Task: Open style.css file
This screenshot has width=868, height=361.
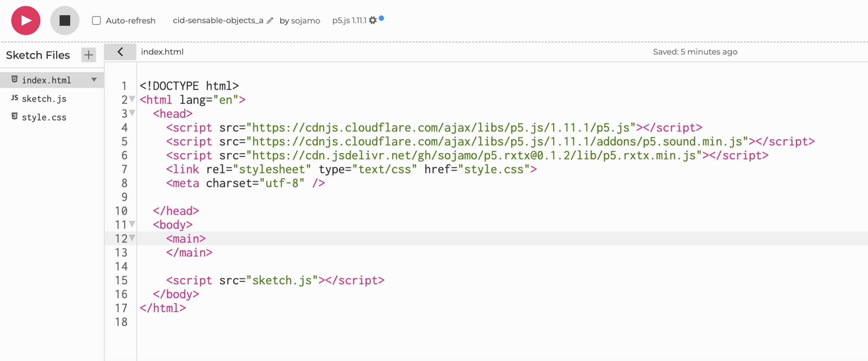Action: point(44,117)
